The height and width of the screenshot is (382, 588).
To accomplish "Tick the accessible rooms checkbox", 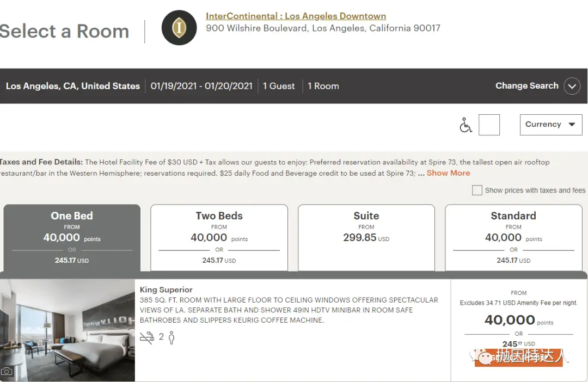I will pos(489,125).
